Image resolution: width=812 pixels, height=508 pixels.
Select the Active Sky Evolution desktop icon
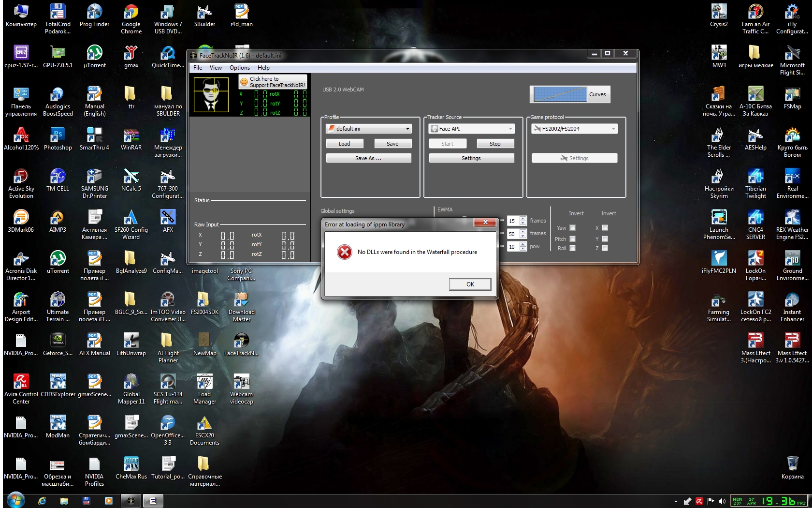[21, 184]
